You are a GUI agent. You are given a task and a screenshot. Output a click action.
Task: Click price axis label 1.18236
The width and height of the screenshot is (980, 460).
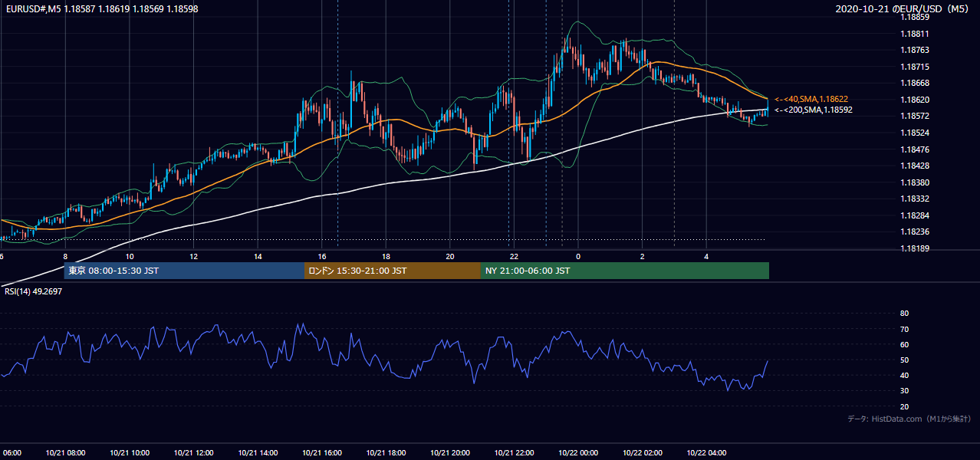[914, 232]
